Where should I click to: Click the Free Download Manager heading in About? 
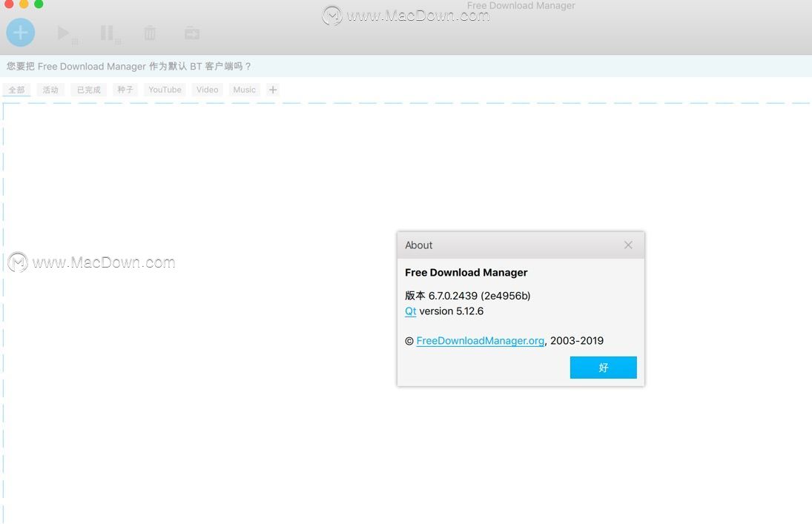click(x=466, y=272)
